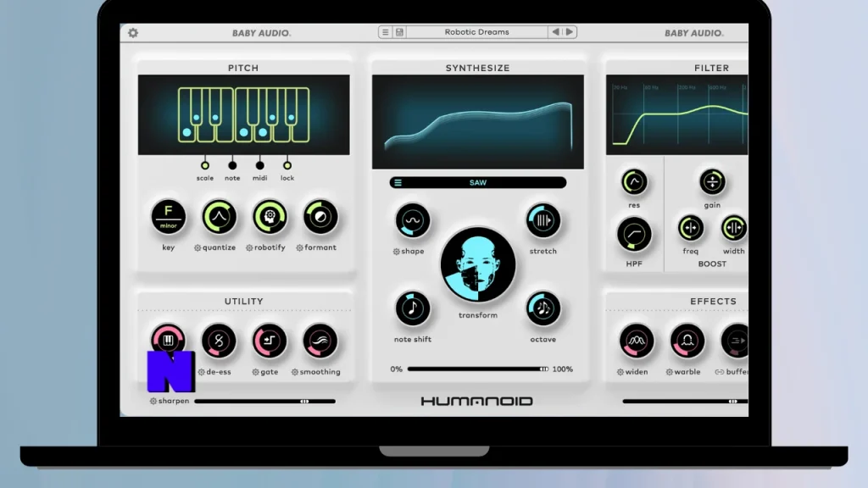
Task: Click the effects slider at bottom right
Action: point(685,401)
